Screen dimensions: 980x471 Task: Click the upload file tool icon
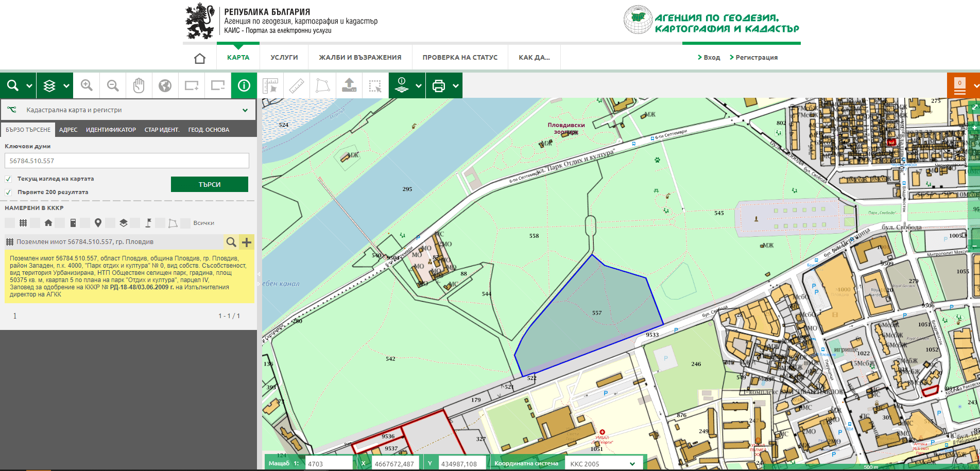point(349,85)
